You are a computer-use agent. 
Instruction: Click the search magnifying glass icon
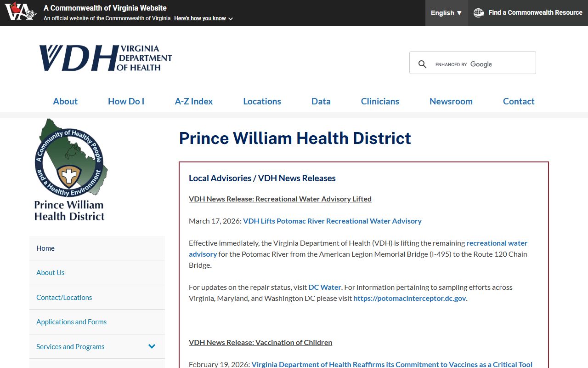422,64
